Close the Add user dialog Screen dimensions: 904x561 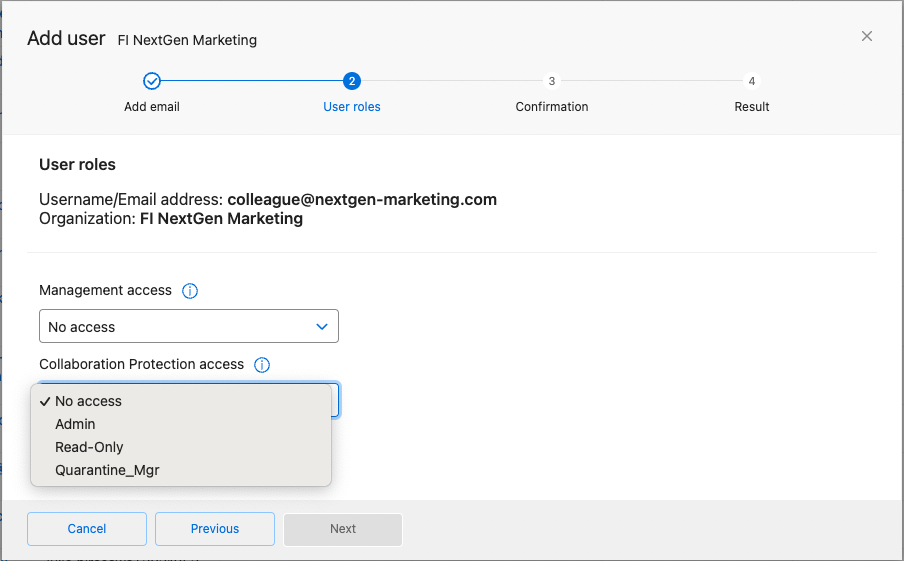point(867,36)
